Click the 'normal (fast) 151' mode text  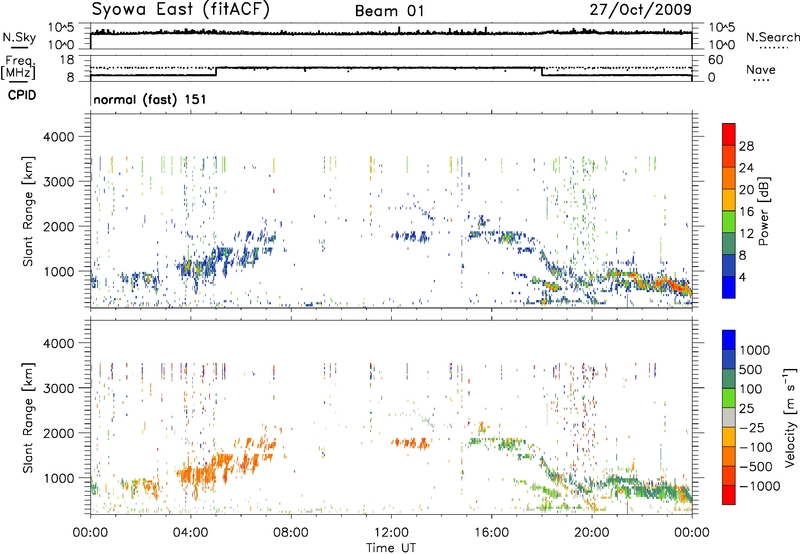click(150, 99)
